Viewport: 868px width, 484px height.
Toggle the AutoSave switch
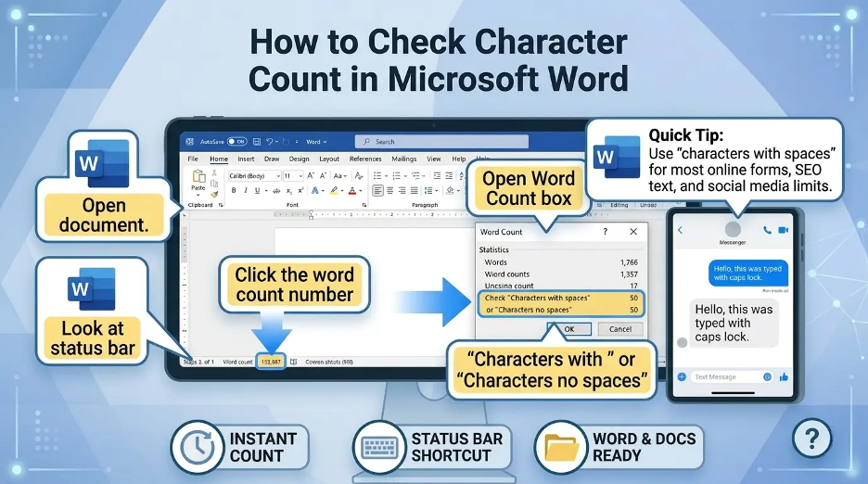pyautogui.click(x=236, y=142)
